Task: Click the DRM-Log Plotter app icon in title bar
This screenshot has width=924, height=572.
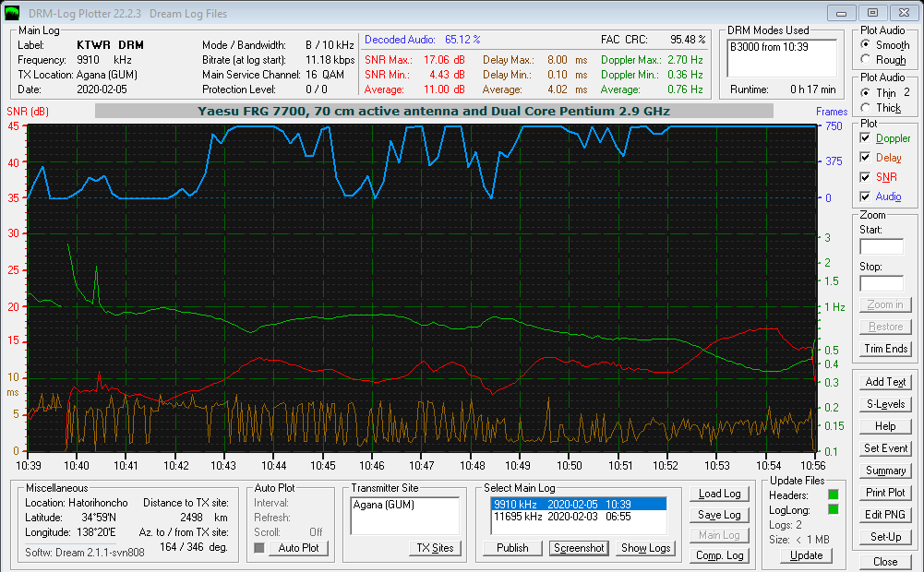Action: [x=12, y=13]
